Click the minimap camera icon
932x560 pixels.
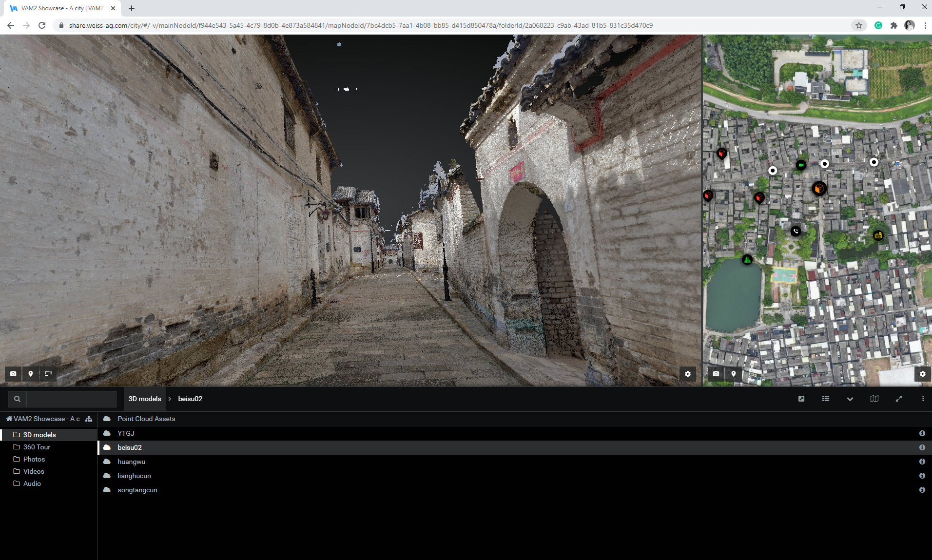coord(716,374)
